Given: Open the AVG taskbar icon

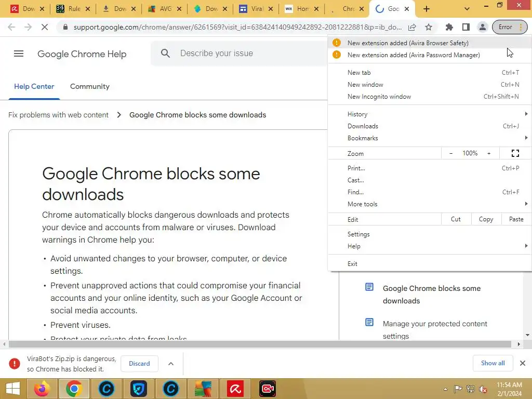Looking at the screenshot, I should click(x=203, y=389).
